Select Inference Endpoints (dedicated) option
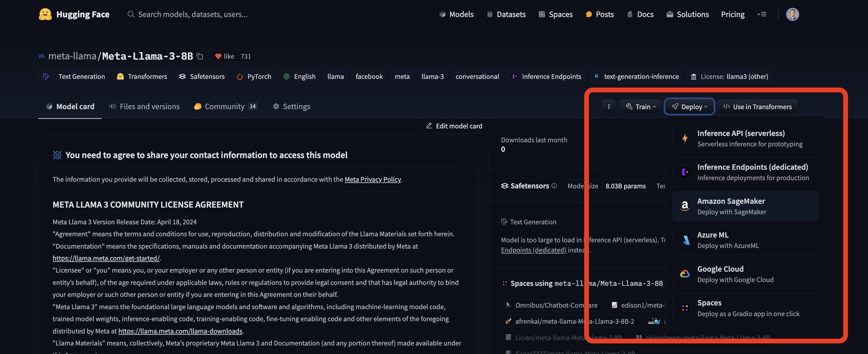 click(x=746, y=172)
